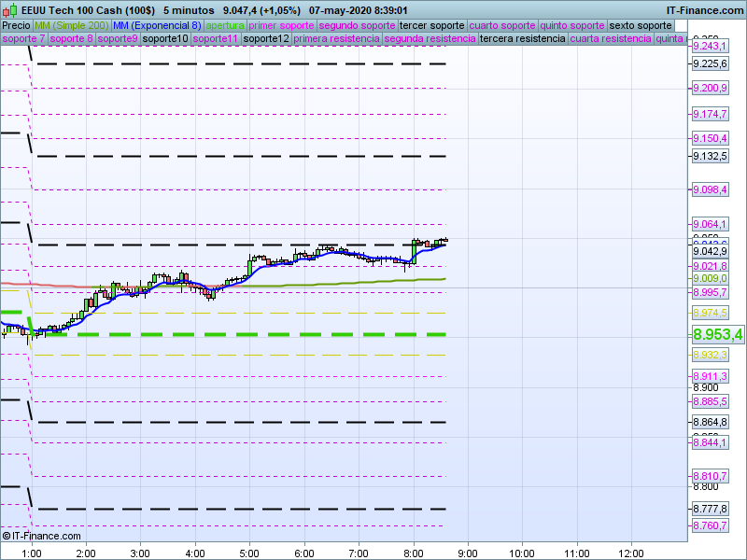Click the 8.777,8 price label on axis
Screen dimensions: 747x560
pos(710,509)
